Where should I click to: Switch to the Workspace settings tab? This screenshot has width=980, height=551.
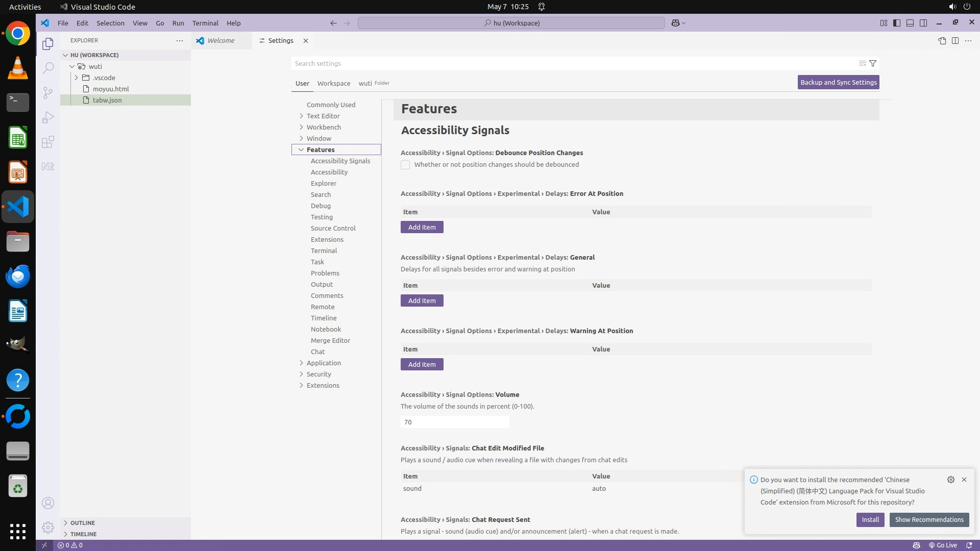333,83
